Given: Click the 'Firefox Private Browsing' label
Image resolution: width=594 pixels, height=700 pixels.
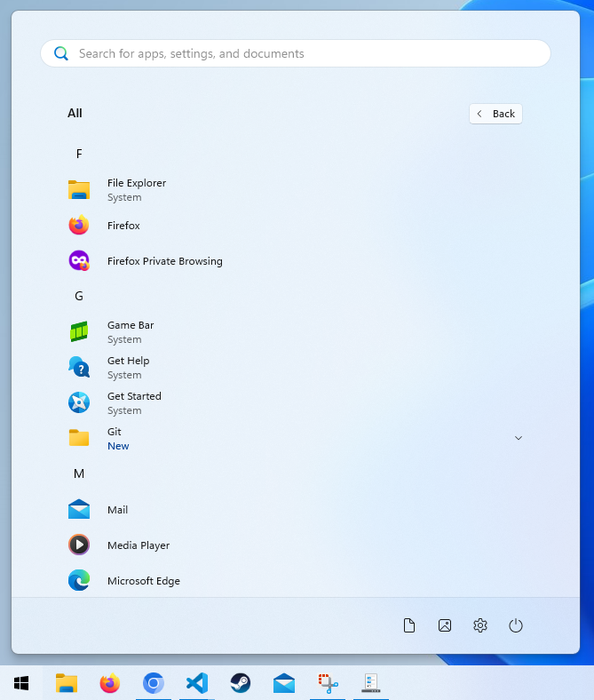Looking at the screenshot, I should 164,261.
